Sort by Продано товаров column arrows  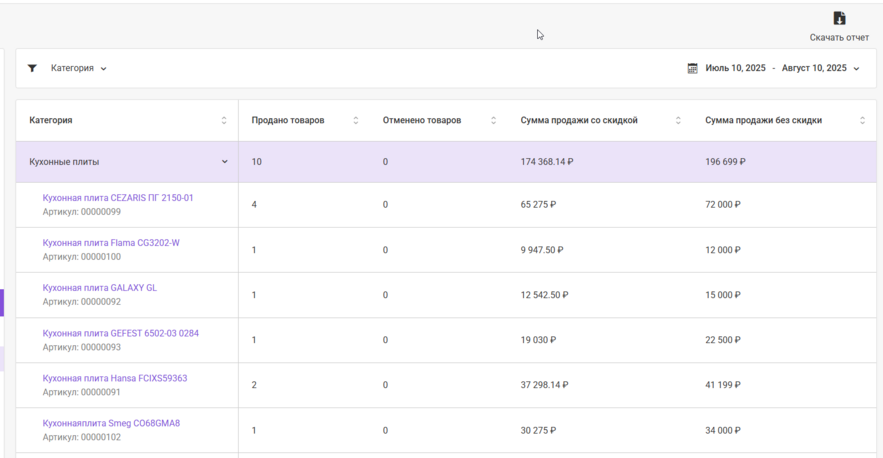coord(356,121)
